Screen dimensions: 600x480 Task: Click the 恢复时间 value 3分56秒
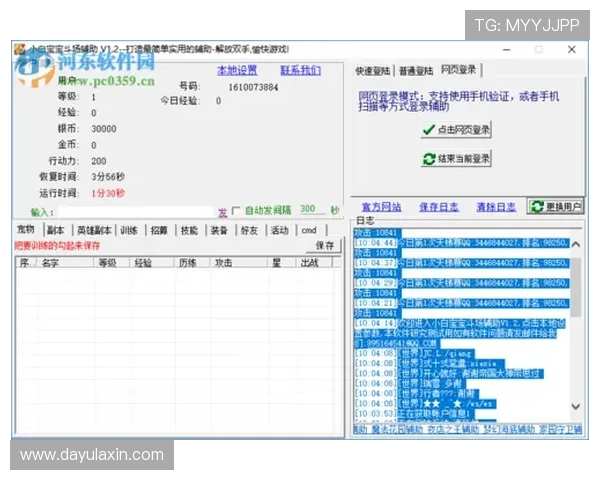click(x=108, y=177)
